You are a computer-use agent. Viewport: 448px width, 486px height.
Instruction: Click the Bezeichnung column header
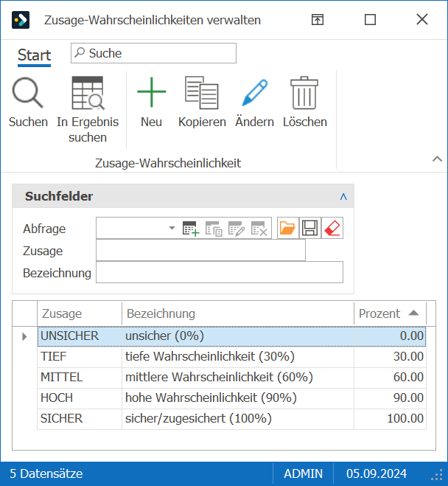pyautogui.click(x=238, y=313)
